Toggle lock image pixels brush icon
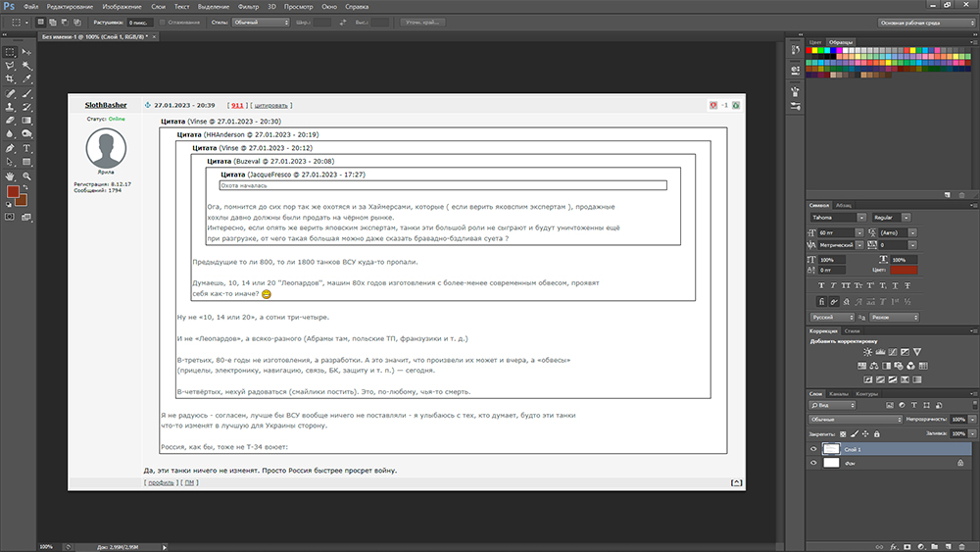The height and width of the screenshot is (552, 980). click(855, 433)
